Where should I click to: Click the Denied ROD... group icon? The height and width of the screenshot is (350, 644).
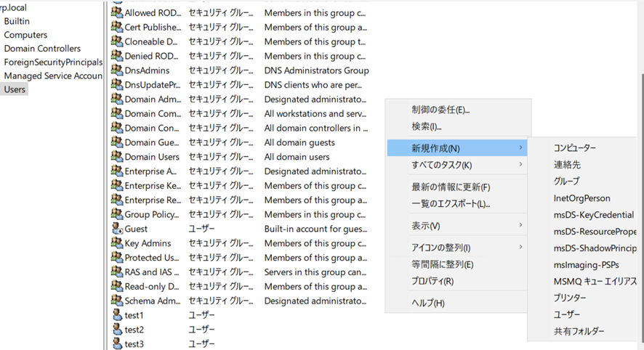[x=117, y=56]
